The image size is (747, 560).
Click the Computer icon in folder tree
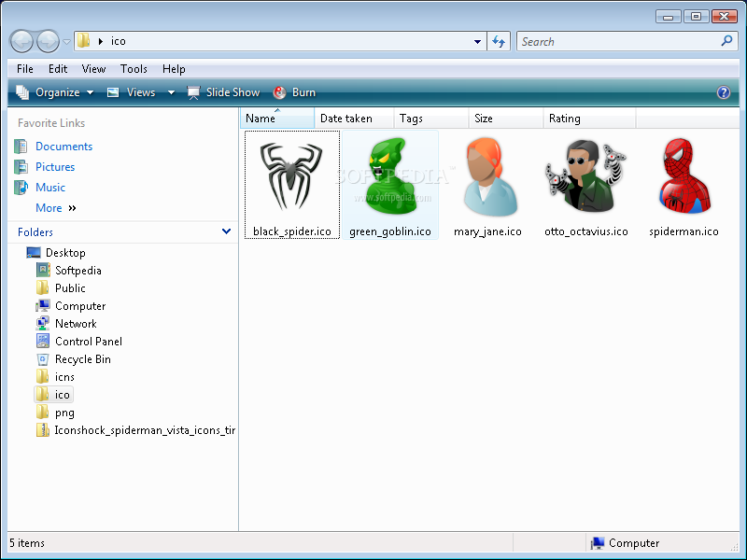43,306
